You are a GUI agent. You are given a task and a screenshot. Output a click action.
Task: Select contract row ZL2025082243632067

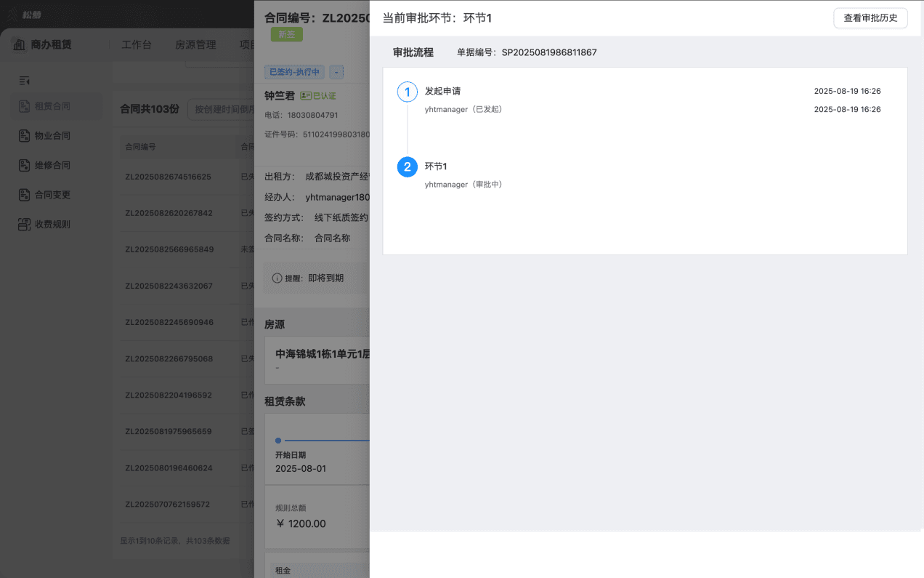click(183, 286)
